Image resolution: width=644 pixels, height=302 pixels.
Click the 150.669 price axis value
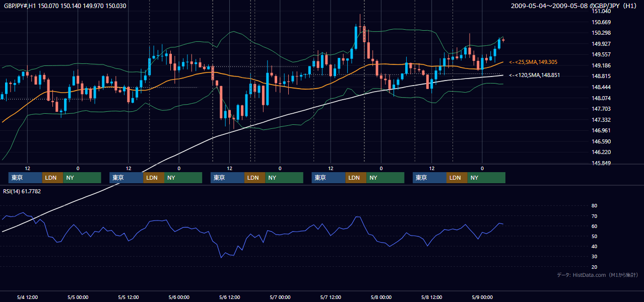tap(601, 22)
